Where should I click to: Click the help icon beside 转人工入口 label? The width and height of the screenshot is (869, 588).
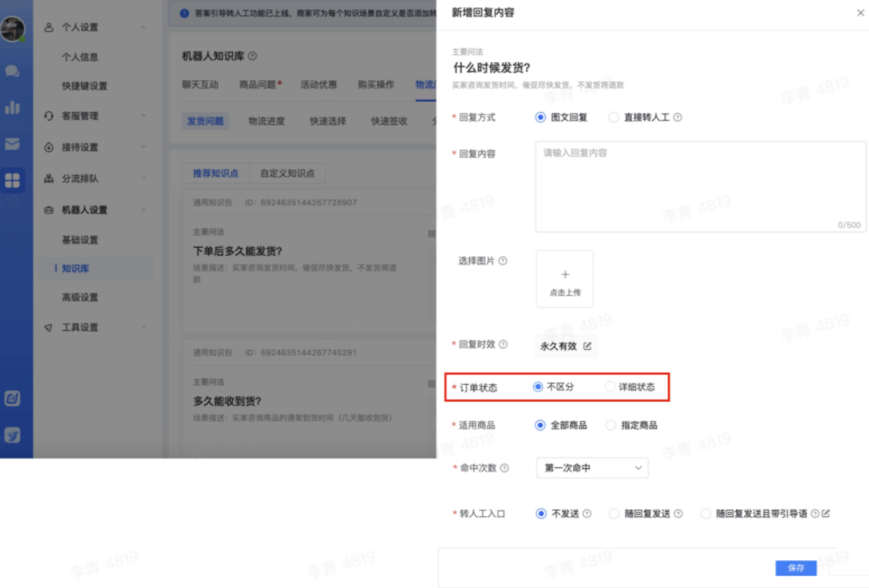pyautogui.click(x=514, y=514)
